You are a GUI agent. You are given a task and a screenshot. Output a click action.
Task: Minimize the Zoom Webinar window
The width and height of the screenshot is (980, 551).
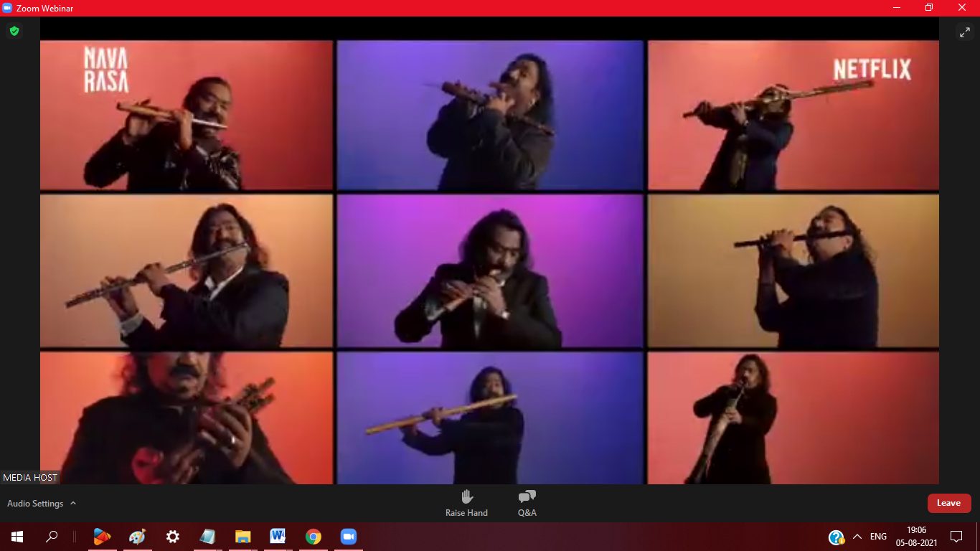click(x=897, y=8)
